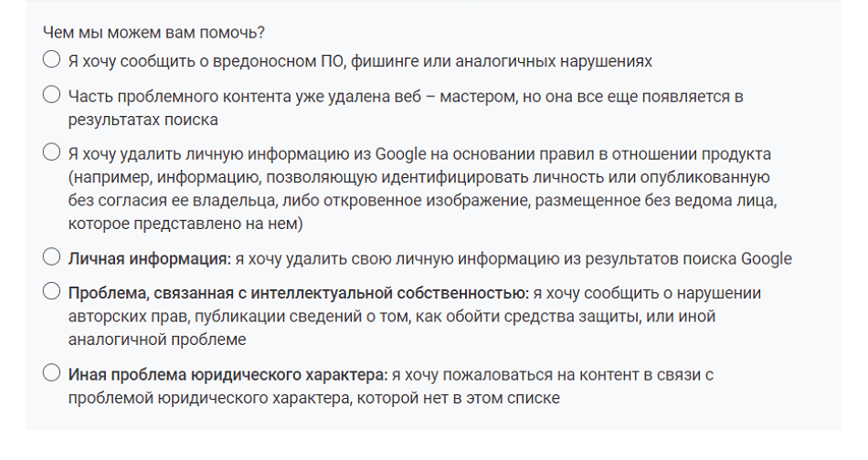Click the bold "Личная информация:" label text
Screen dimensions: 868x460
point(149,258)
